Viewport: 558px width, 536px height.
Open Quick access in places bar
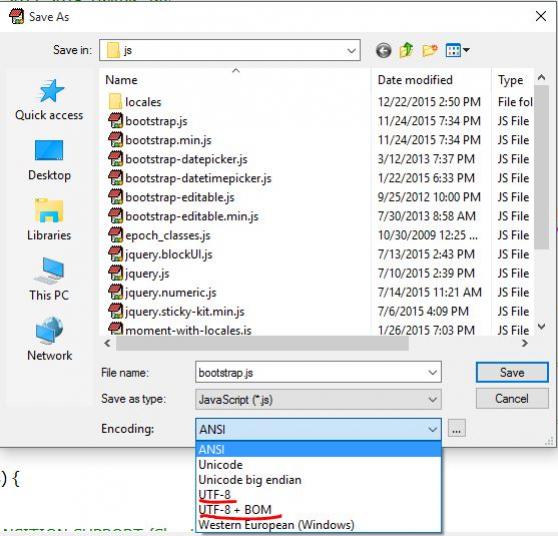coord(49,100)
